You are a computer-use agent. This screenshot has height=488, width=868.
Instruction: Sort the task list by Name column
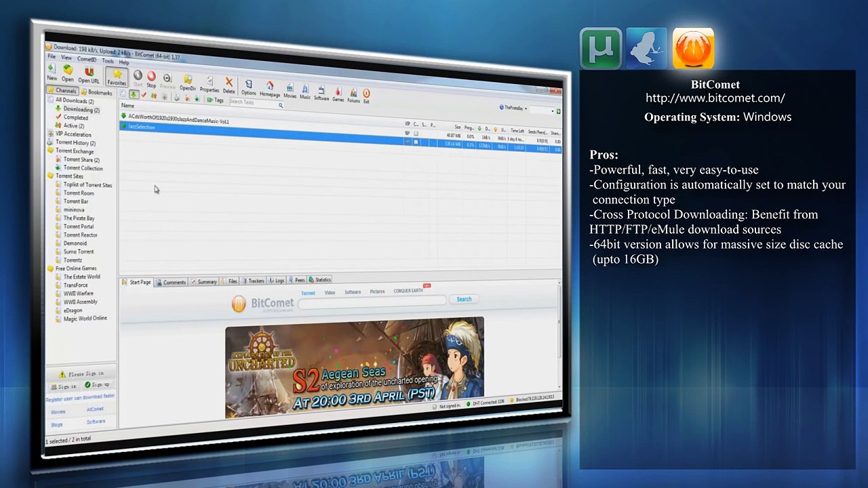tap(127, 106)
